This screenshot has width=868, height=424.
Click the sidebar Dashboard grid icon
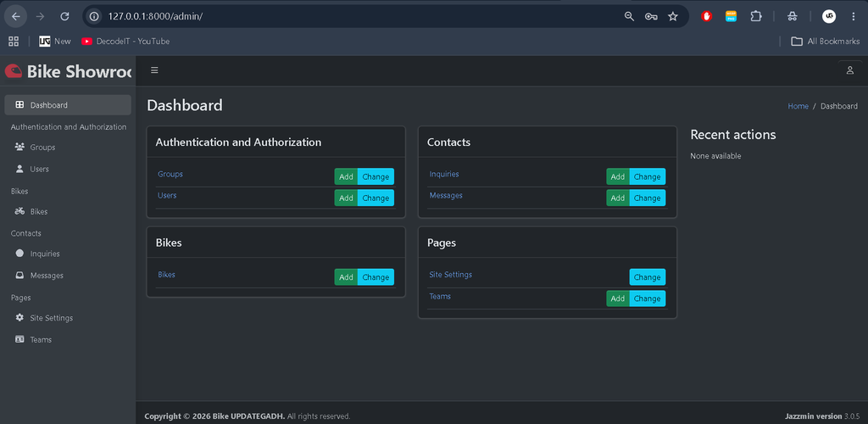pyautogui.click(x=20, y=104)
